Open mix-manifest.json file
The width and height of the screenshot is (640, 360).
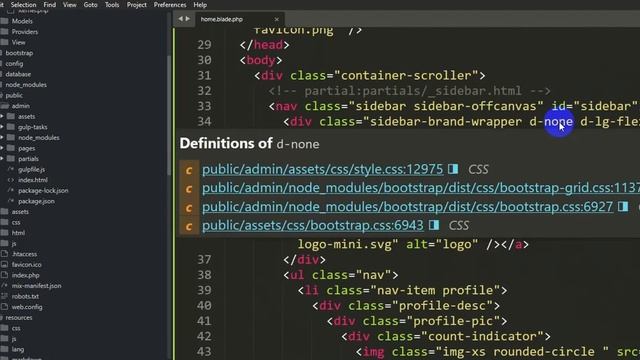point(36,286)
